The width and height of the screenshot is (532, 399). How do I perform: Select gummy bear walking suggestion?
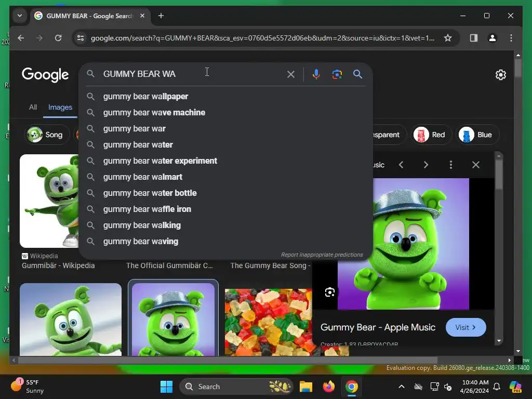coord(225,225)
